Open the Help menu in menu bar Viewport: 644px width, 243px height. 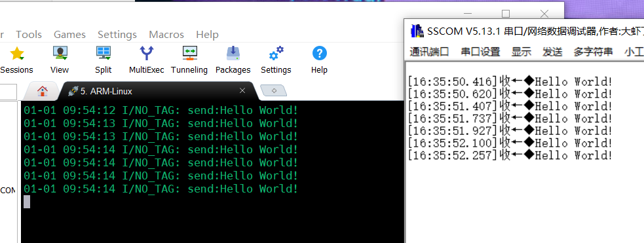click(207, 35)
